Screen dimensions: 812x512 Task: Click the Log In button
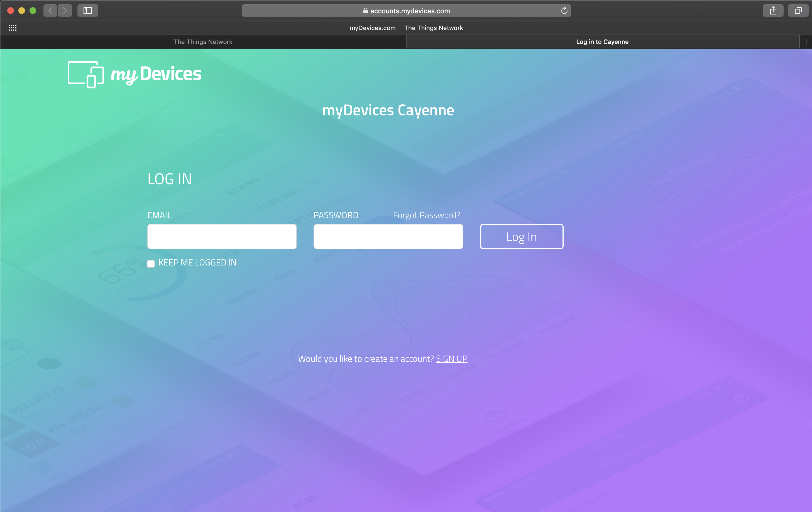pyautogui.click(x=522, y=237)
